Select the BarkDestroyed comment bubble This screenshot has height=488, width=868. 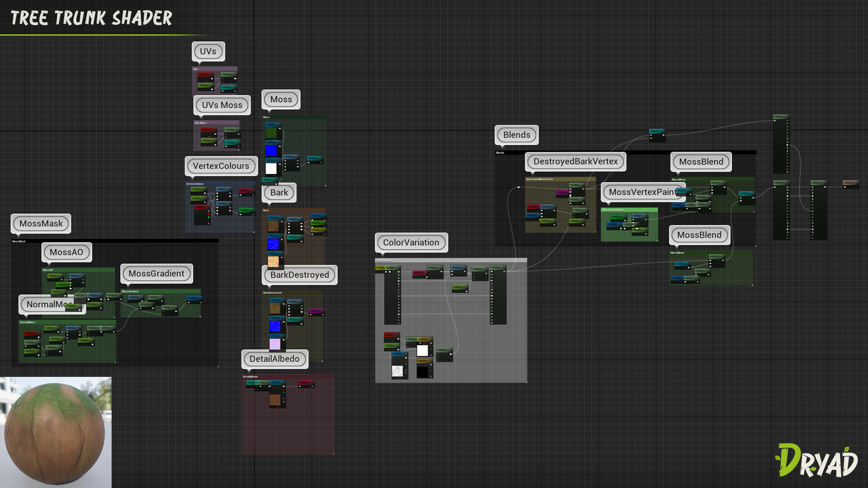tap(299, 275)
